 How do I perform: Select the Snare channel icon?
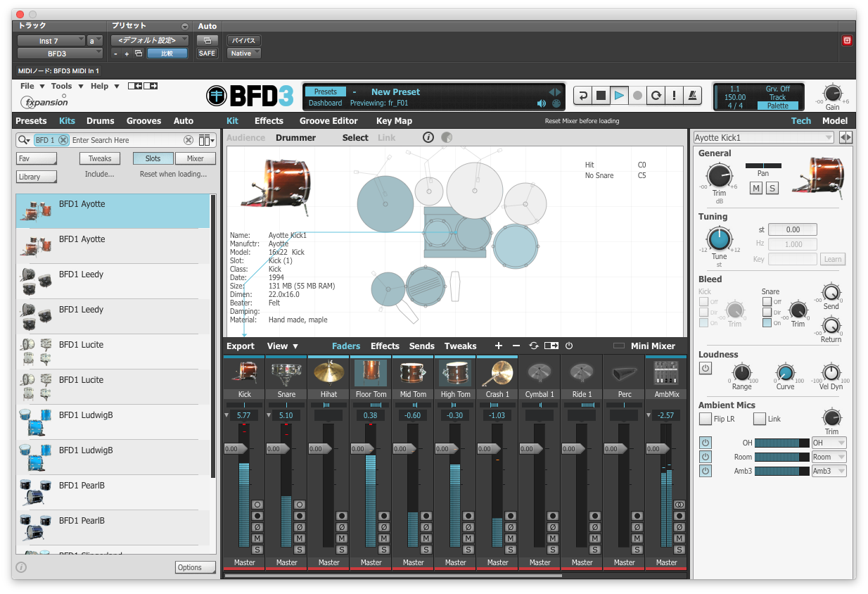(287, 373)
